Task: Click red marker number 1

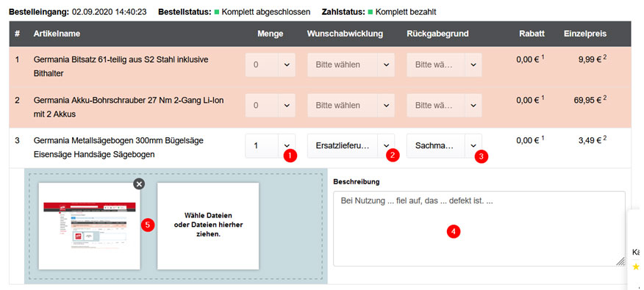Action: tap(290, 155)
